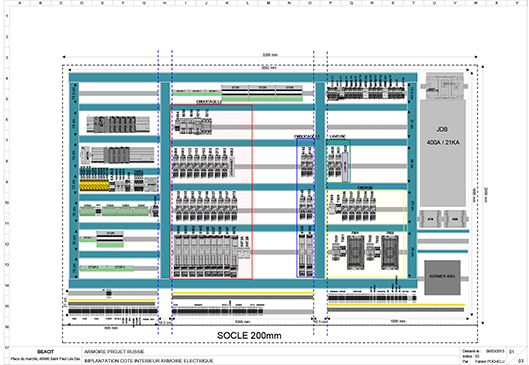Click the BORNIER 400A terminal block
Image resolution: width=529 pixels, height=365 pixels.
442,277
